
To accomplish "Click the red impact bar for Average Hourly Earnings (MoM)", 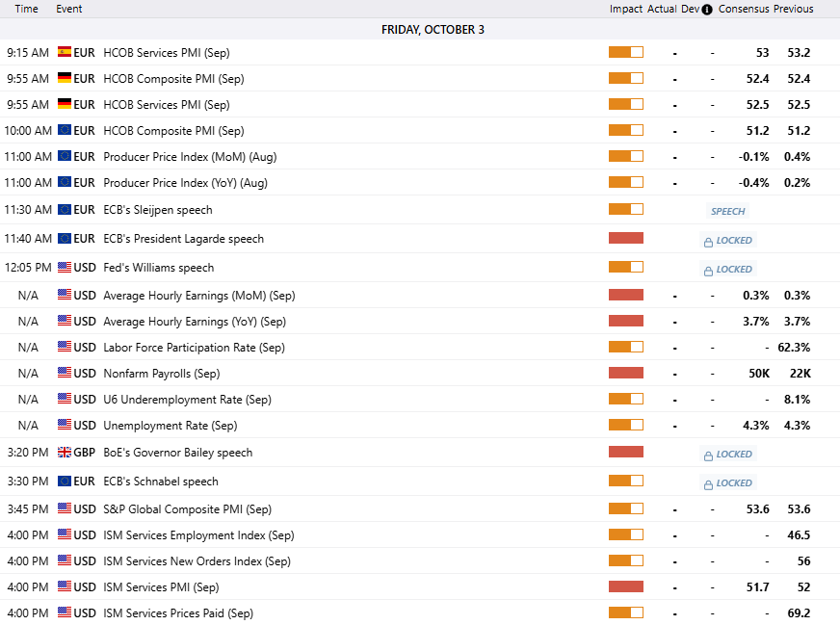I will (x=625, y=296).
